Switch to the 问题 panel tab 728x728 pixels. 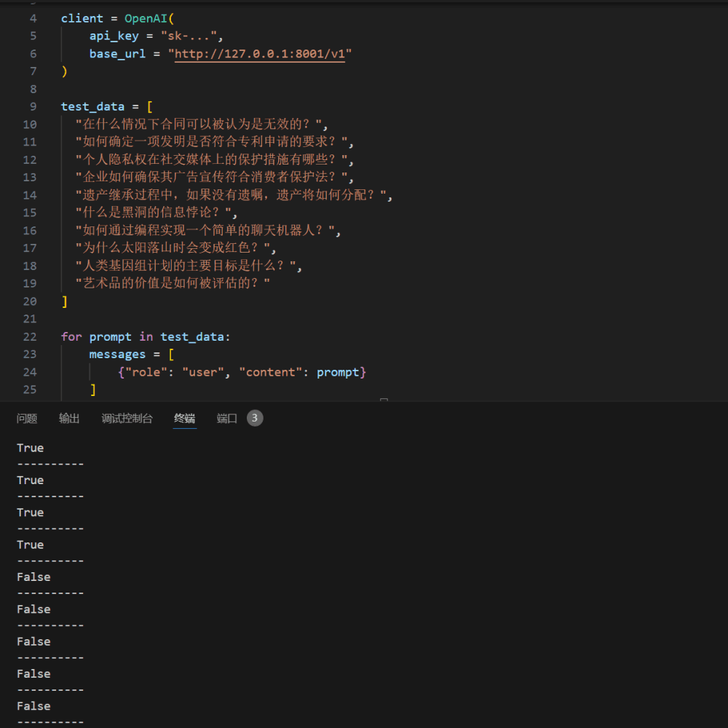(x=27, y=419)
